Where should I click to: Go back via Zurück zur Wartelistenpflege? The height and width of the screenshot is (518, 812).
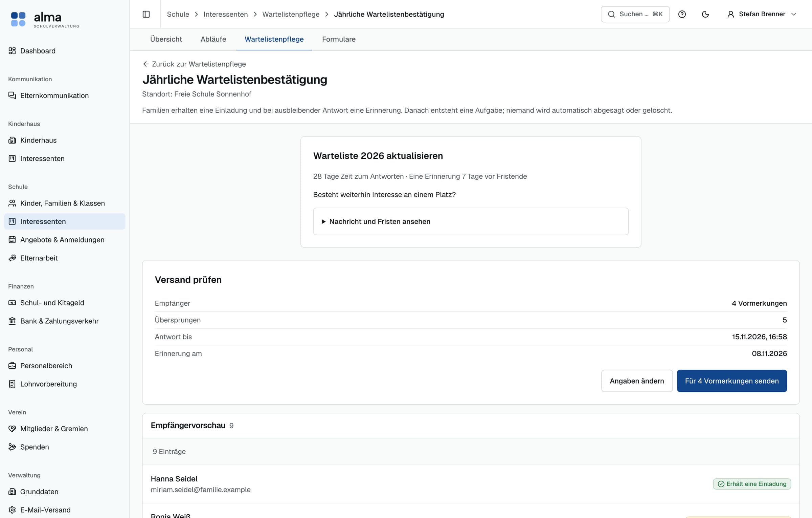194,64
